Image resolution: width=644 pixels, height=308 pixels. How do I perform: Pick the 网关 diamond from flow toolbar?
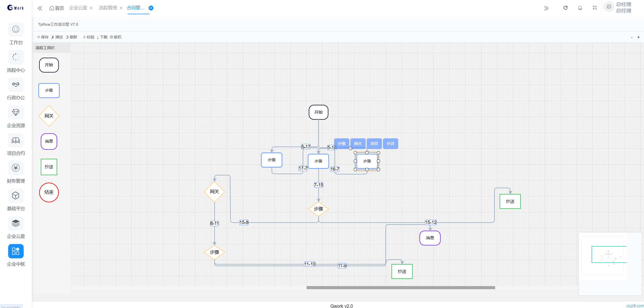click(x=49, y=116)
